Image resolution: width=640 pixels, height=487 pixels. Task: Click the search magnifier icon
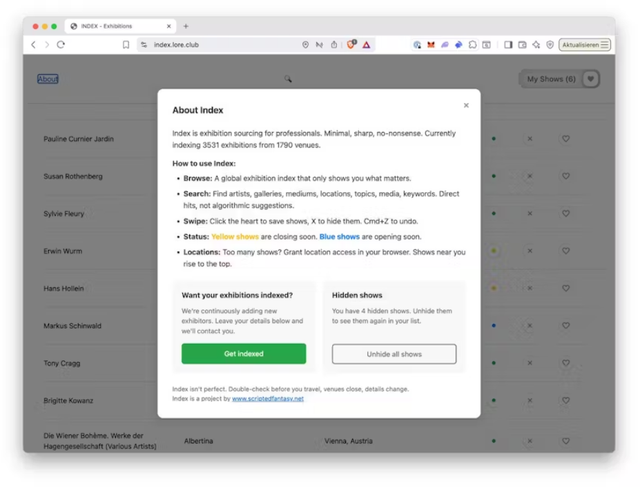click(287, 79)
